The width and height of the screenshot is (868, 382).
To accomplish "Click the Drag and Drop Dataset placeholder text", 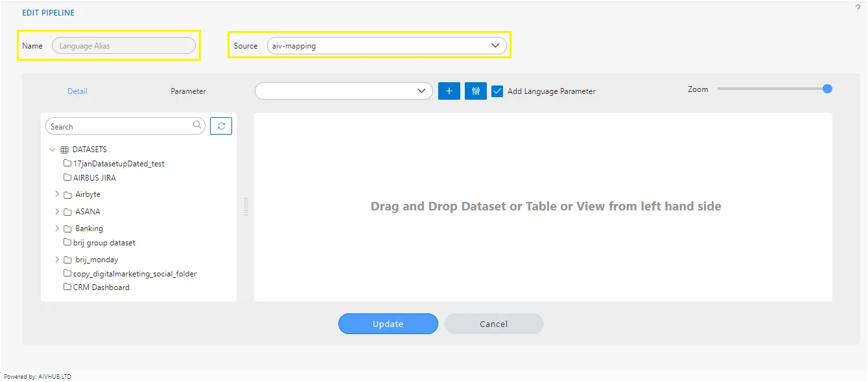I will [x=546, y=207].
